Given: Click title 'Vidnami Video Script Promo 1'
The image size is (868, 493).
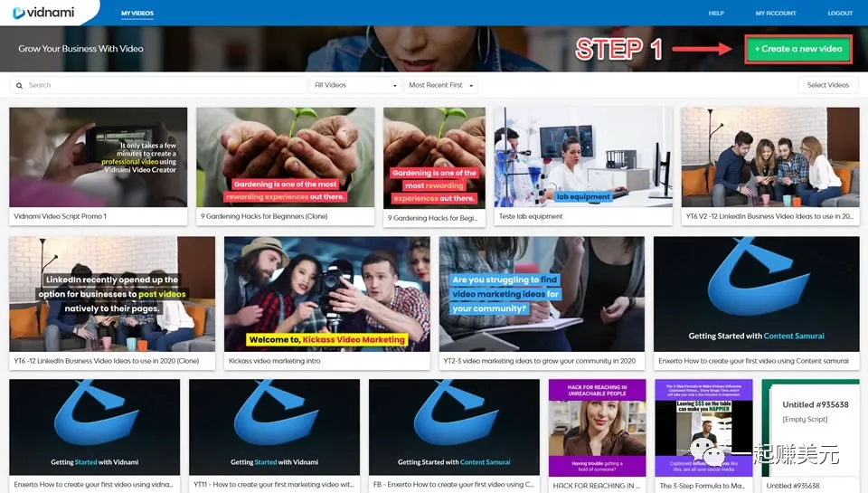Looking at the screenshot, I should click(60, 216).
